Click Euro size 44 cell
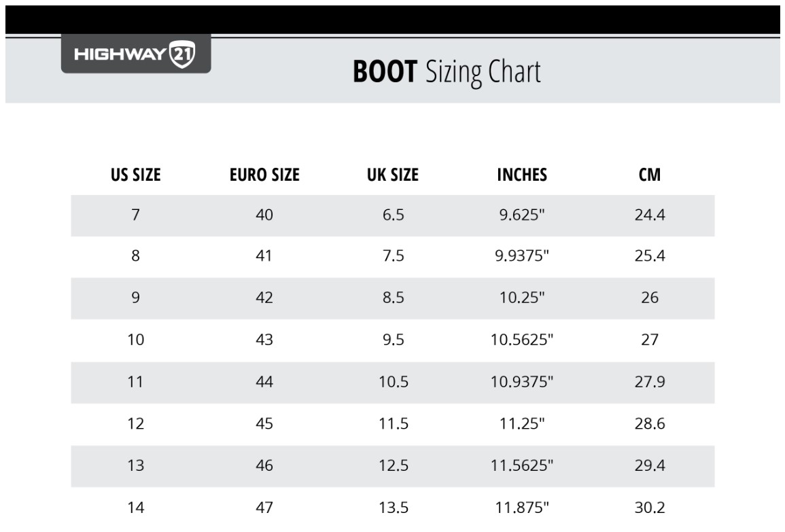 tap(264, 382)
